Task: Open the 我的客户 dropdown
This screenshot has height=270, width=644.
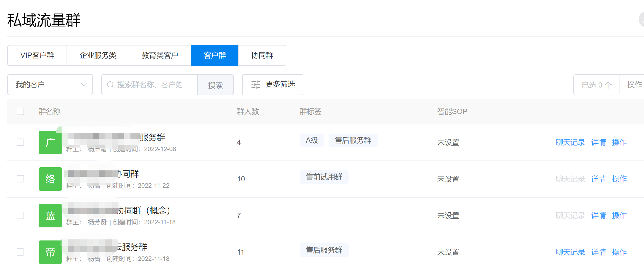Action: coord(50,85)
